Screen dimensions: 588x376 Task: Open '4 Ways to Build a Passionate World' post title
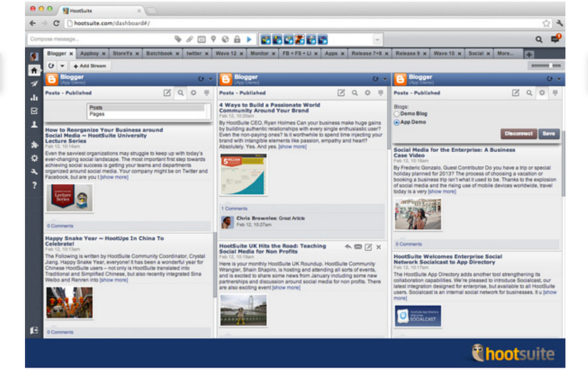tap(269, 108)
